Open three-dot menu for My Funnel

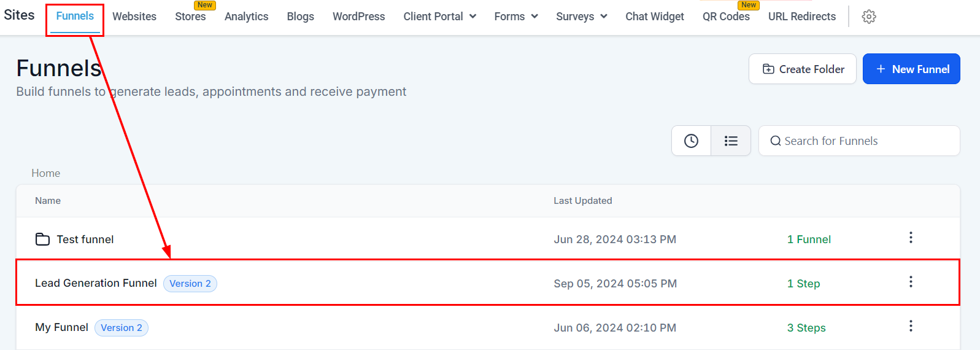click(x=911, y=326)
